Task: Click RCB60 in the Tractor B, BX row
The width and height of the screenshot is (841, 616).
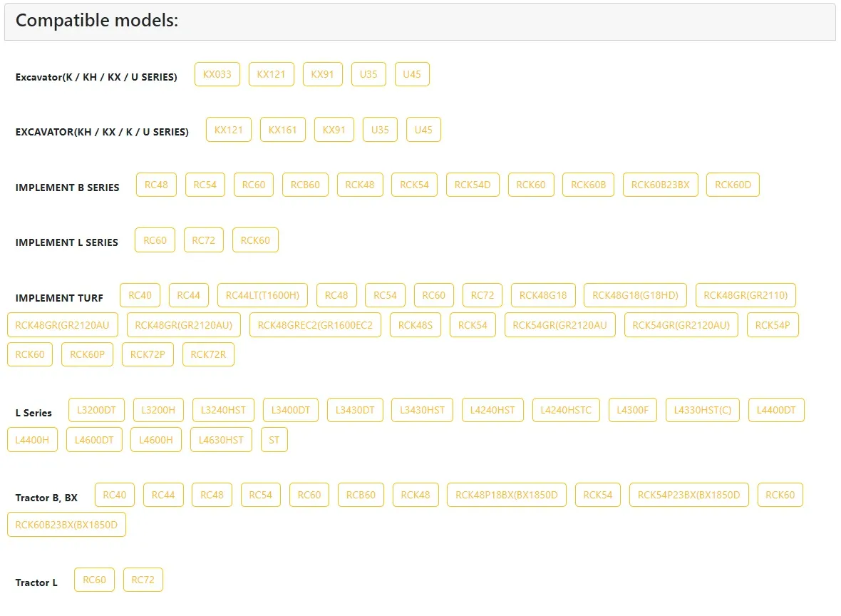Action: pos(361,495)
